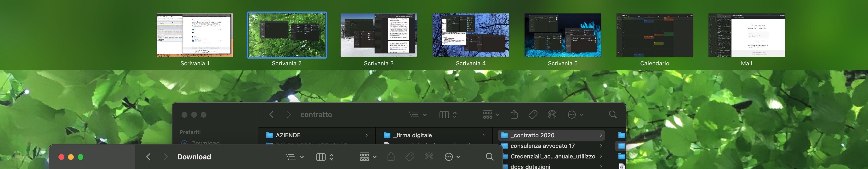
Task: Select the consulenza avvocato 17 folder
Action: tap(551, 146)
